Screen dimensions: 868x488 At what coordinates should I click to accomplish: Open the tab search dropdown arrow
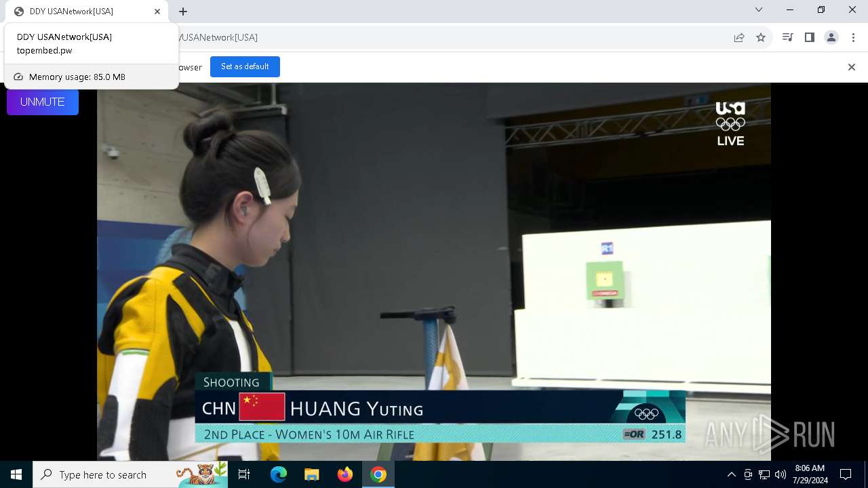759,10
